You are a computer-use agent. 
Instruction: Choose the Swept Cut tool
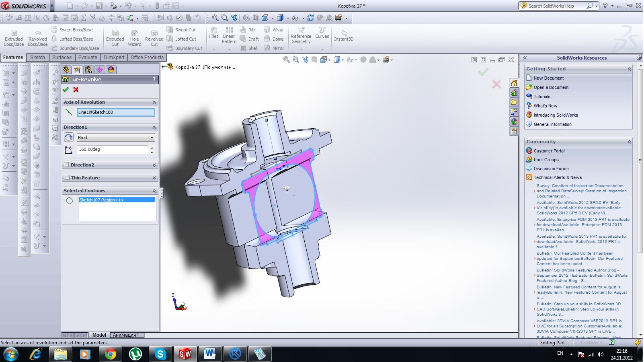(181, 30)
